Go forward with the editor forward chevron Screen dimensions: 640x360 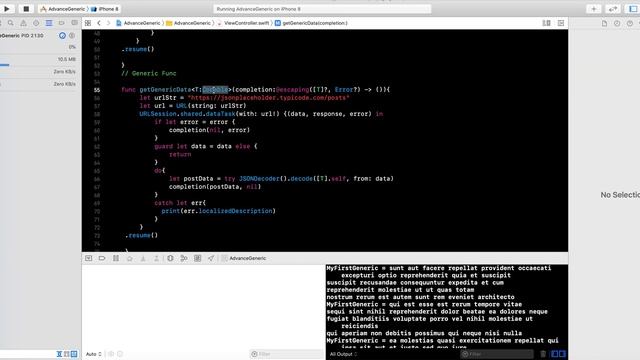[108, 23]
